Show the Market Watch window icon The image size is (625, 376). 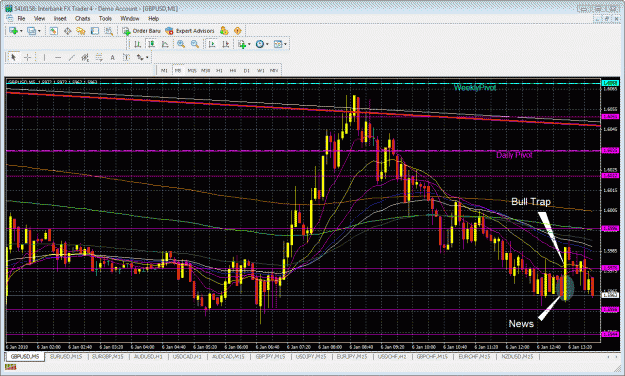(53, 31)
